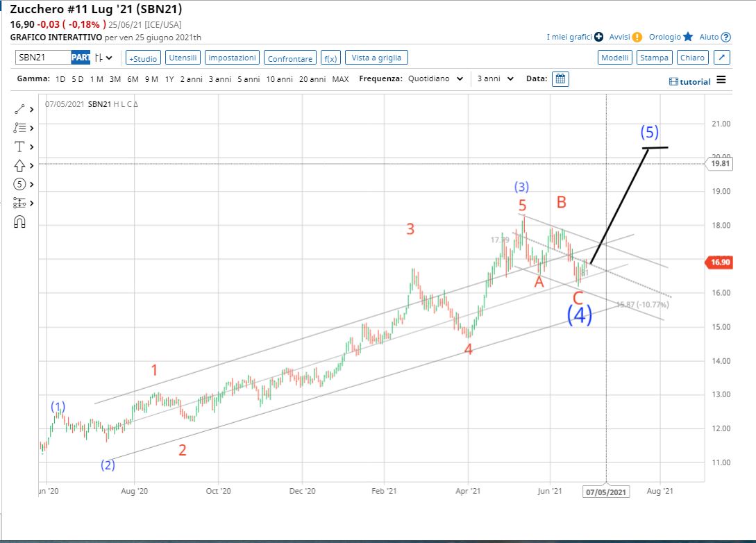Expand the wave number tool options
This screenshot has height=543, width=756.
32,184
